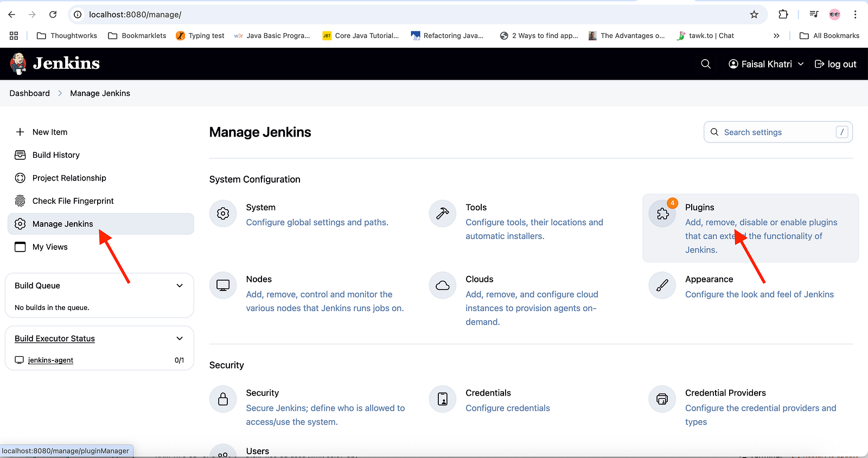
Task: Click 'Configure the look and feel of Jenkins'
Action: click(759, 294)
